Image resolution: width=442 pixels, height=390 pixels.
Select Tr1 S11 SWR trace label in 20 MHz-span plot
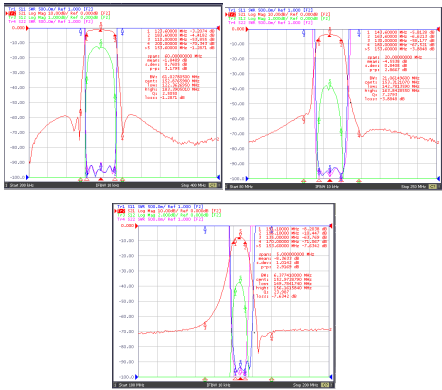(271, 10)
